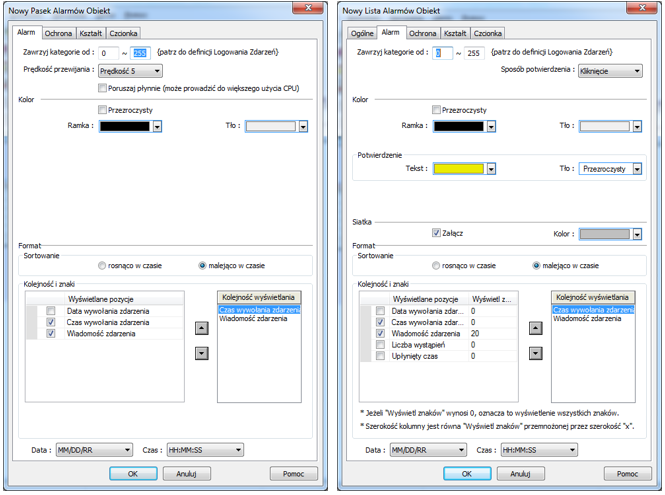Switch to Kształt tab in Pasek Alarmów
The height and width of the screenshot is (495, 665).
pyautogui.click(x=91, y=33)
